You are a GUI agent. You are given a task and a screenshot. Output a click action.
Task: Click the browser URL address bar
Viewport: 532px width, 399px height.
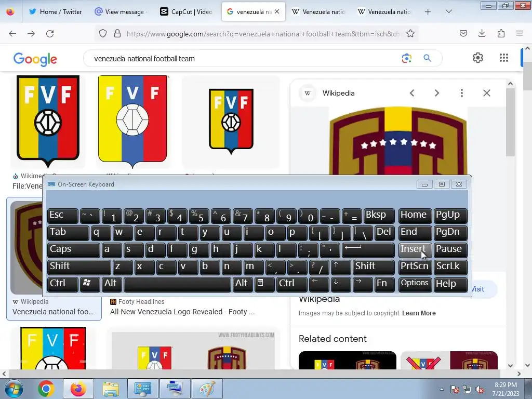point(263,34)
